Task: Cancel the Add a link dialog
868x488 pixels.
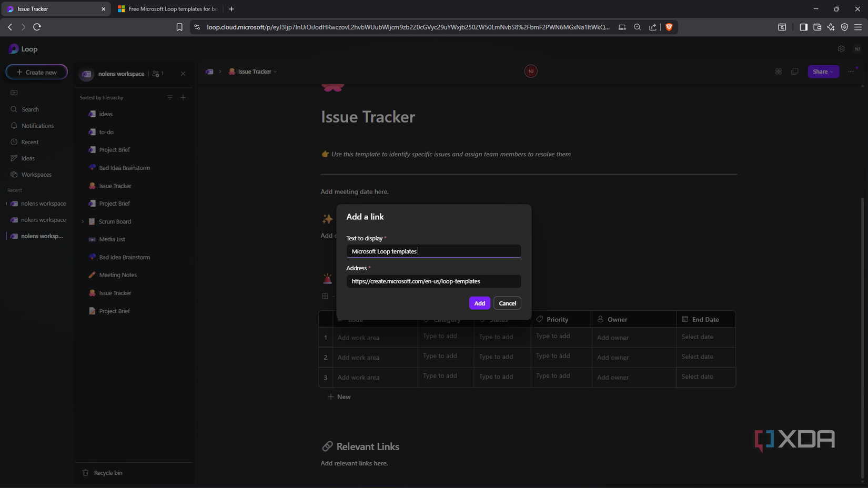Action: (507, 303)
